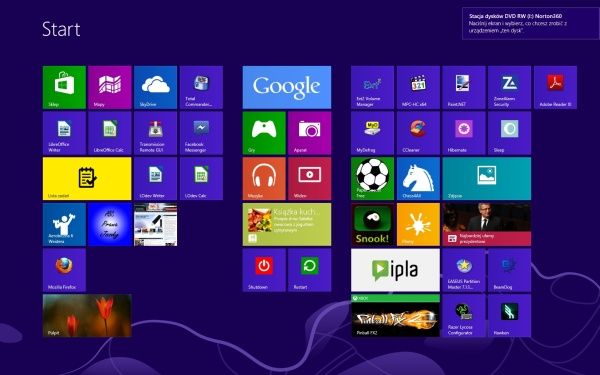Open the Facebook Messenger tile
Image resolution: width=600 pixels, height=375 pixels.
point(201,133)
